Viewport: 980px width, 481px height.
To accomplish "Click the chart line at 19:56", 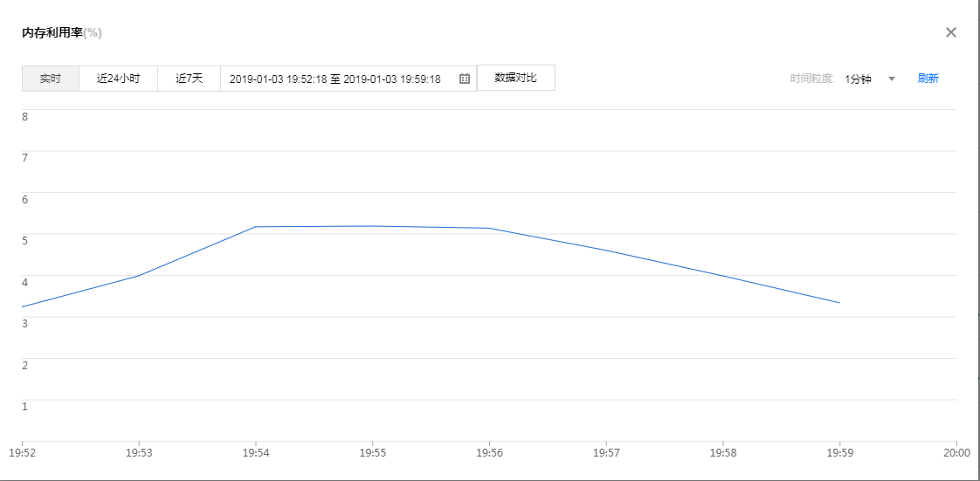I will tap(490, 228).
